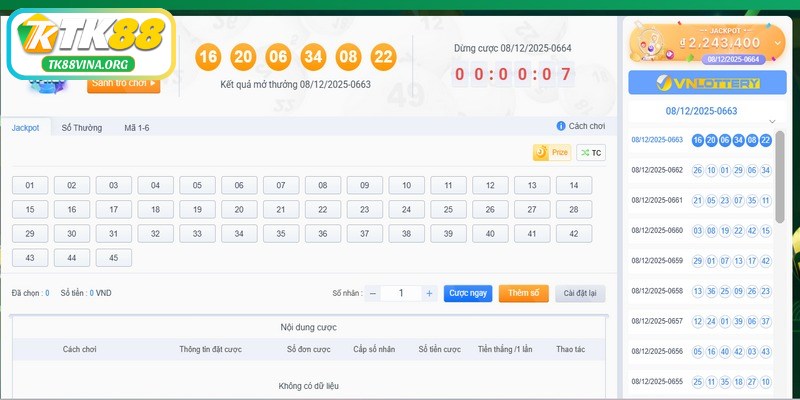Image resolution: width=800 pixels, height=400 pixels.
Task: Decrease multiplier with minus button
Action: [372, 293]
